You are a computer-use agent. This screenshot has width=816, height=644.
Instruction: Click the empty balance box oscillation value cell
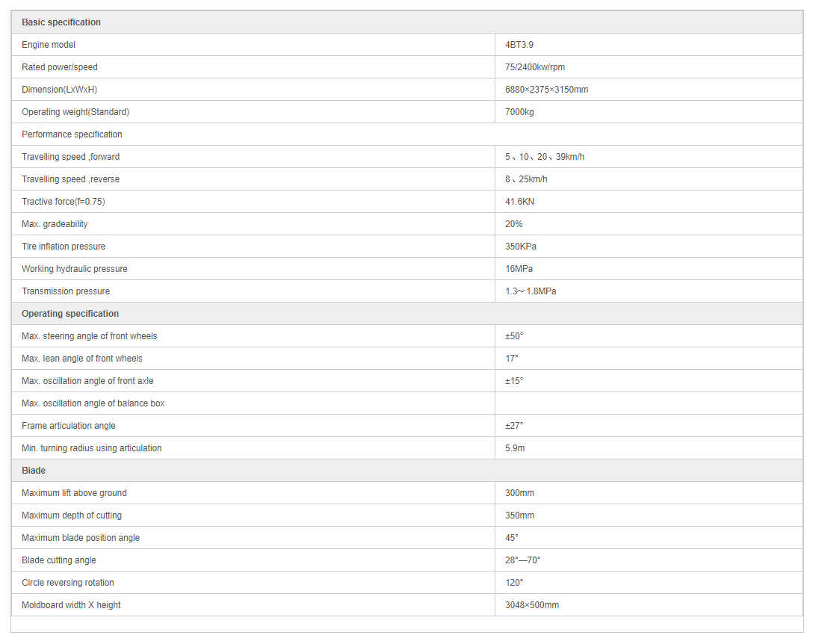coord(648,403)
